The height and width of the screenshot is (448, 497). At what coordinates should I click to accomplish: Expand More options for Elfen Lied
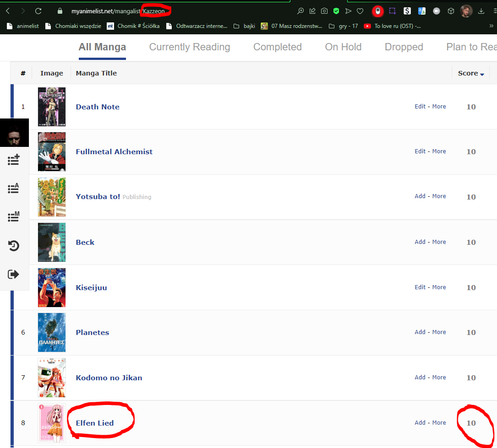point(439,423)
